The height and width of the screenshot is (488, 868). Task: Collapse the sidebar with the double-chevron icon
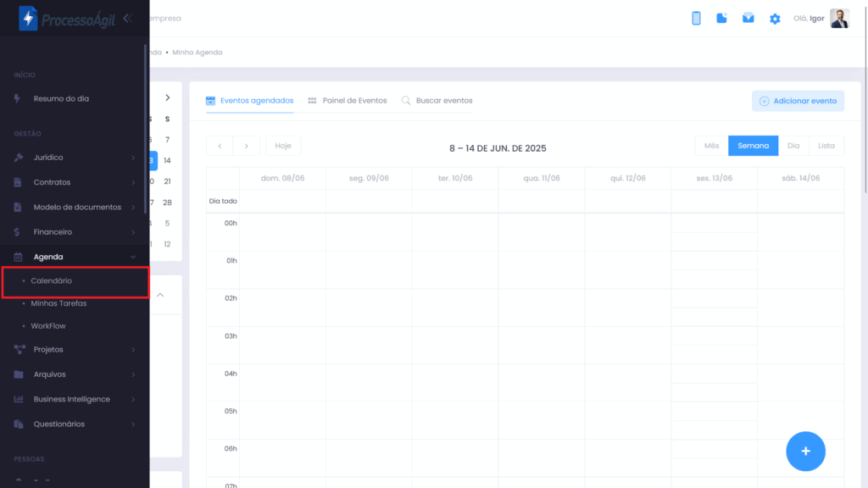(x=127, y=19)
